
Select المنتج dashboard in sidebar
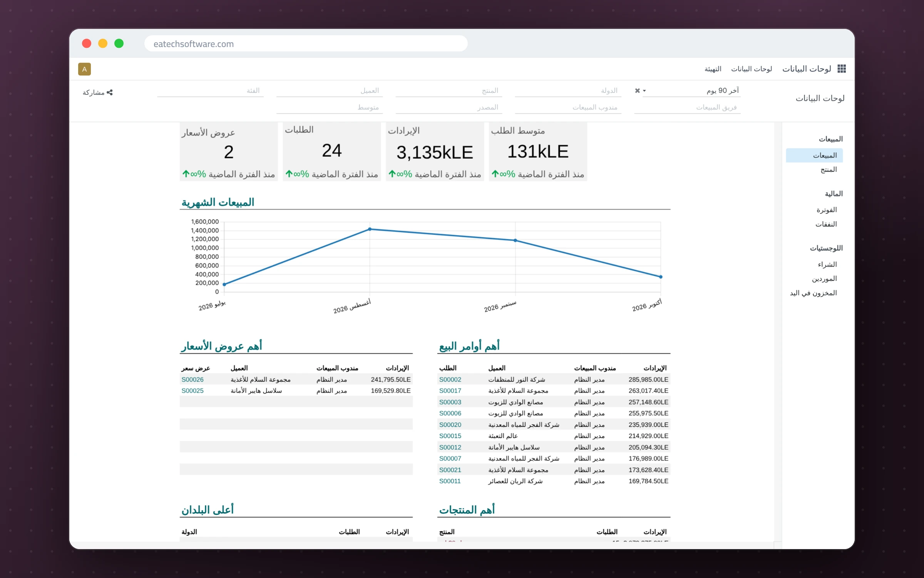[829, 170]
